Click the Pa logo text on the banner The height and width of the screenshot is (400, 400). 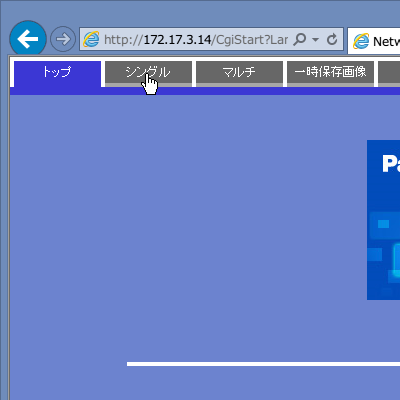coord(391,163)
